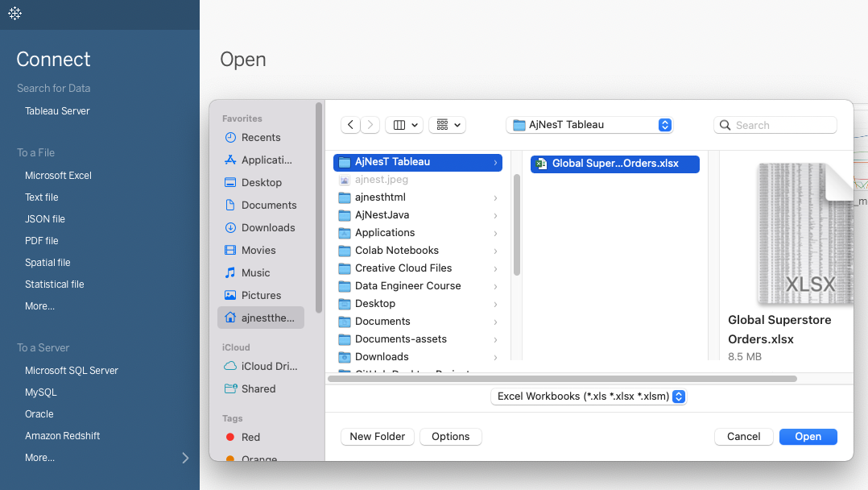Open the AjNesT Tableau location popup
The width and height of the screenshot is (868, 490).
click(589, 125)
